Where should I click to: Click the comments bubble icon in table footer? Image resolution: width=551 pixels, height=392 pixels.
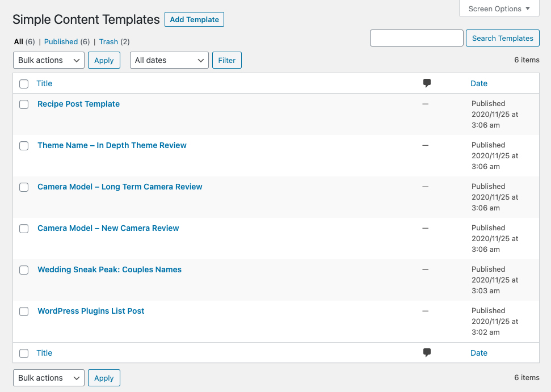[427, 353]
